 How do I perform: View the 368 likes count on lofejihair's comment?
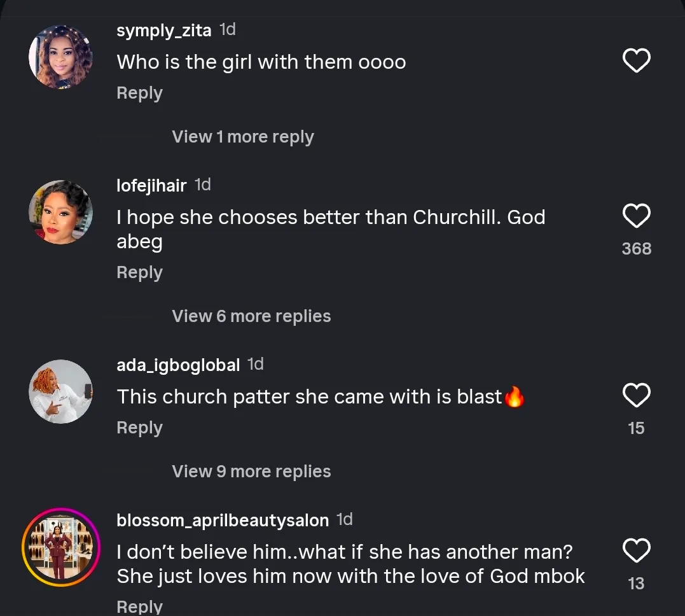pyautogui.click(x=636, y=248)
